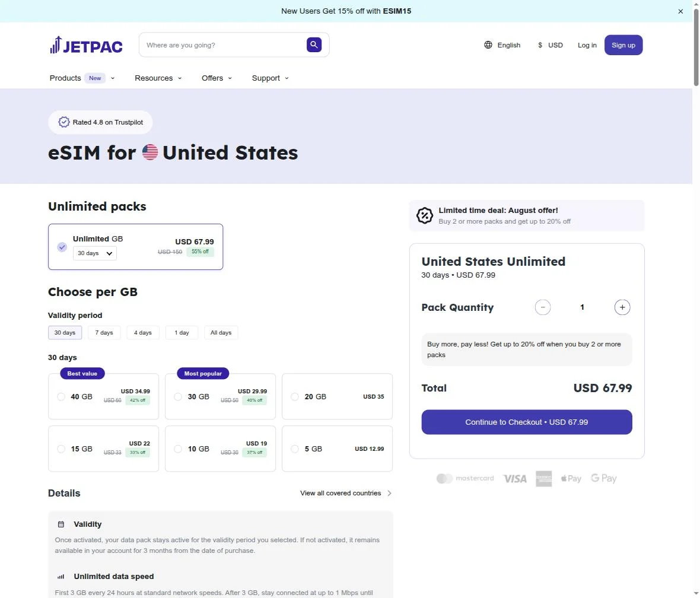Click the United States Unlimited heading
The width and height of the screenshot is (700, 598).
coord(494,261)
